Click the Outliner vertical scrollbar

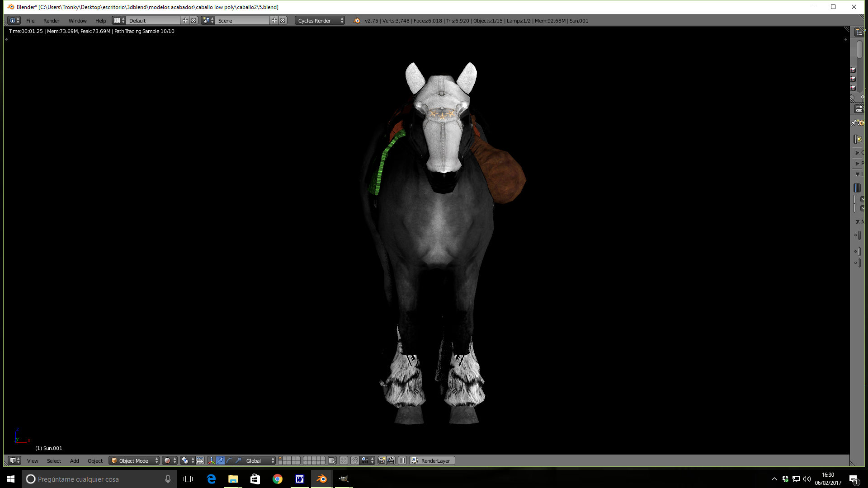click(859, 50)
